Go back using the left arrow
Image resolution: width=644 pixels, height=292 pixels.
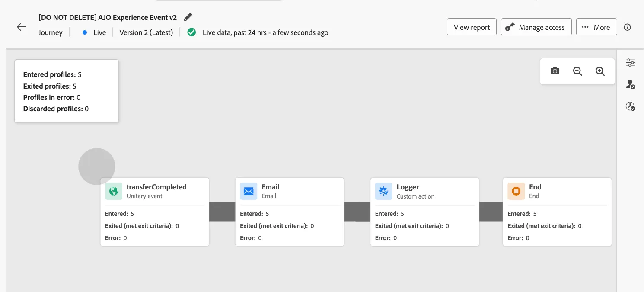[21, 27]
